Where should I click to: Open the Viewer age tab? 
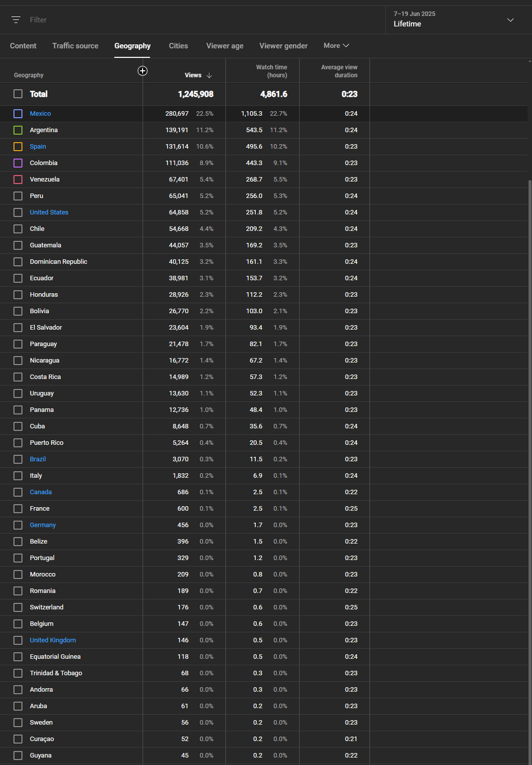[225, 46]
